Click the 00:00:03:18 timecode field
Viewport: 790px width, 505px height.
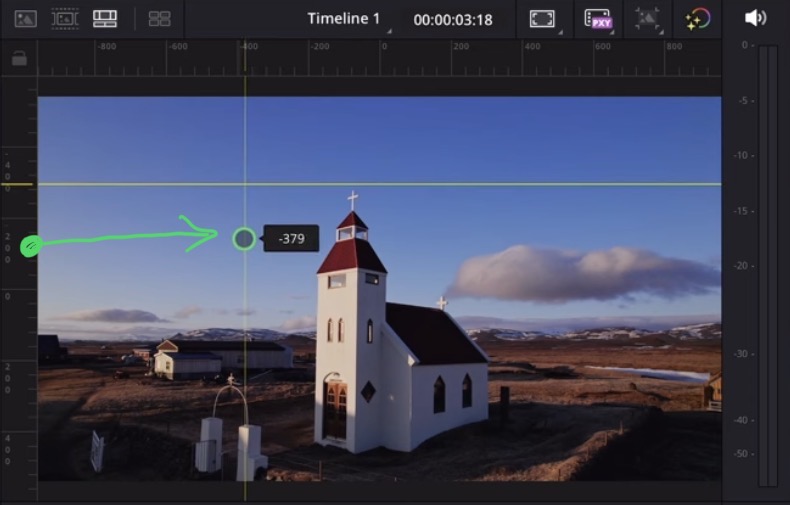(x=452, y=20)
